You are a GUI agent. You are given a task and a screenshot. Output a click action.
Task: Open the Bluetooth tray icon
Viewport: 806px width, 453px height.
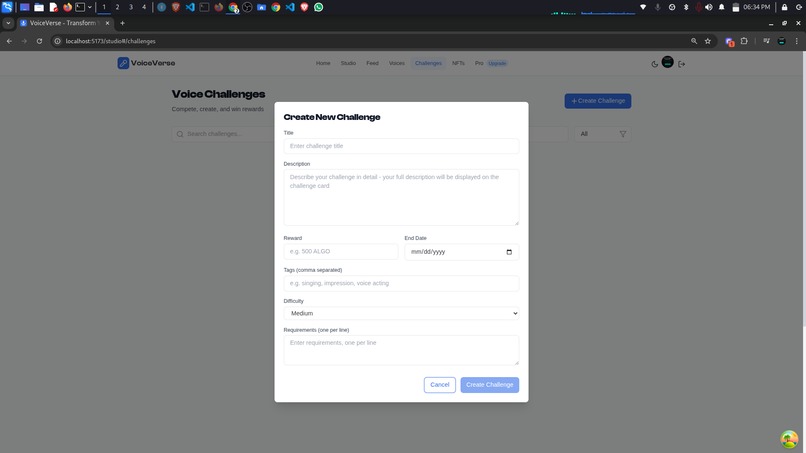pos(686,7)
